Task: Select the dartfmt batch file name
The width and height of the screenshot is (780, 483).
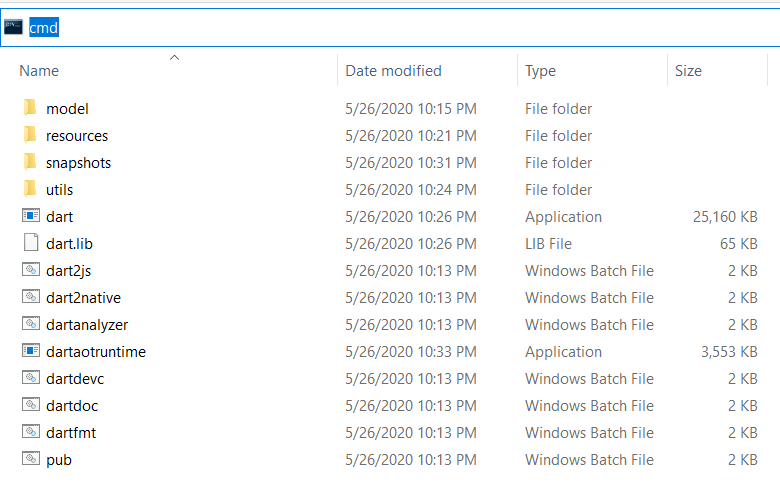Action: 71,433
